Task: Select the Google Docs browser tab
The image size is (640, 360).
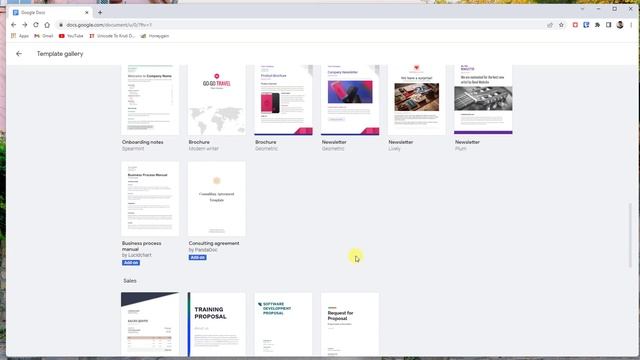Action: point(51,13)
